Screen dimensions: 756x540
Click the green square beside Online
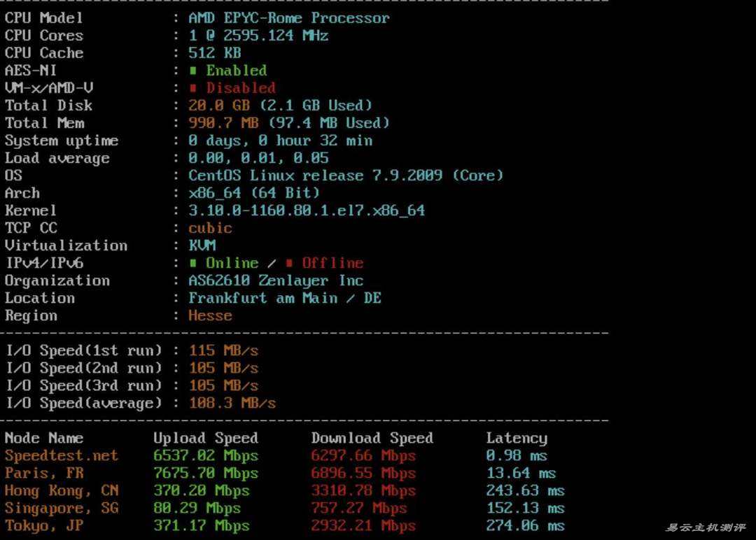coord(193,263)
